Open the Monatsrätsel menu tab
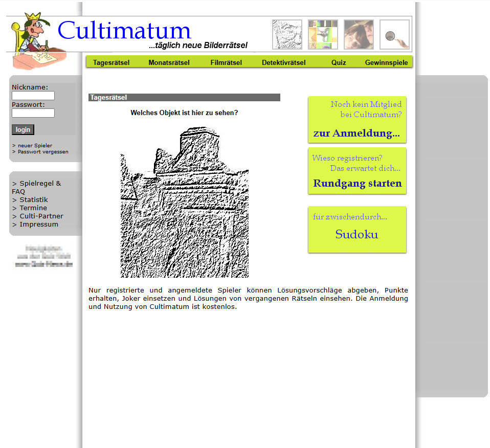The height and width of the screenshot is (448, 490). tap(169, 62)
